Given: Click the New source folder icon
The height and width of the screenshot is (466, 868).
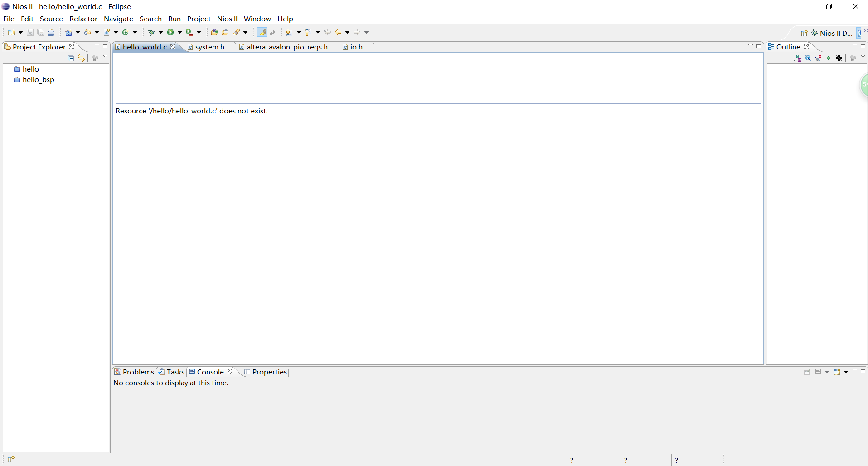Looking at the screenshot, I should (x=88, y=32).
